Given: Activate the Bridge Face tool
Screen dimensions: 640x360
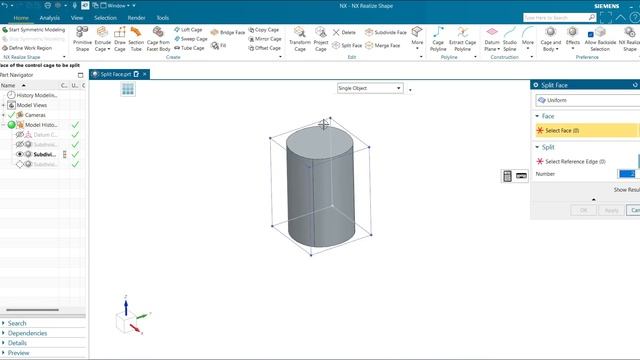Looking at the screenshot, I should (x=228, y=32).
